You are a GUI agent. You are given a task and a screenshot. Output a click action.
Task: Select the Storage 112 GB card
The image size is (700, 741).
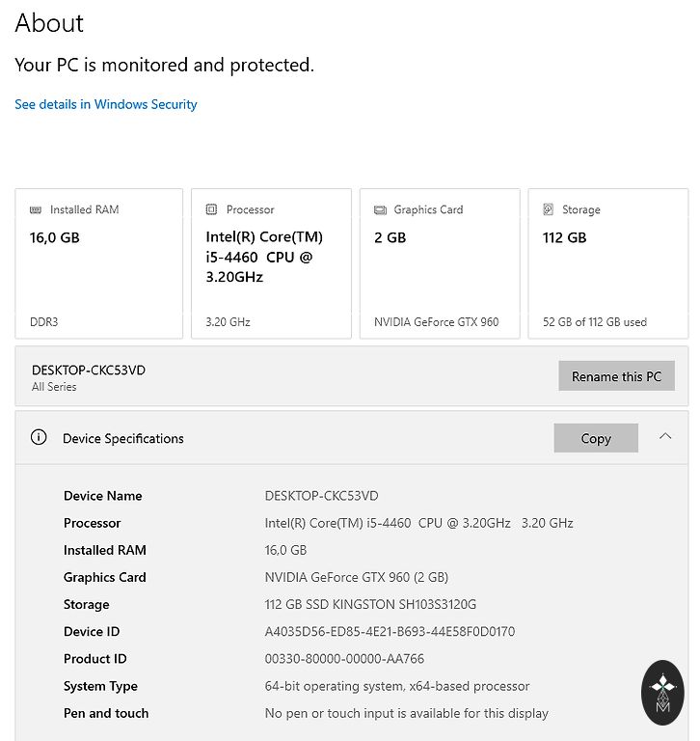point(607,263)
